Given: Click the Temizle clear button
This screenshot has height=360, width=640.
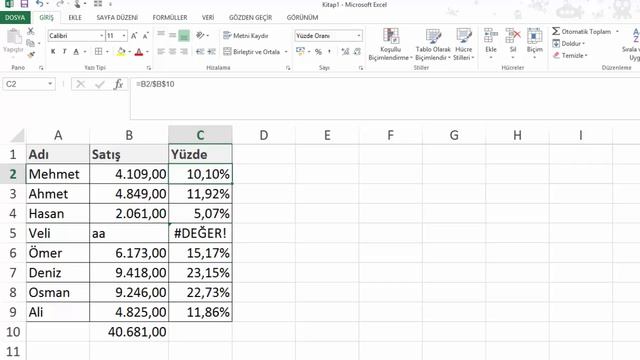Looking at the screenshot, I should (x=571, y=55).
